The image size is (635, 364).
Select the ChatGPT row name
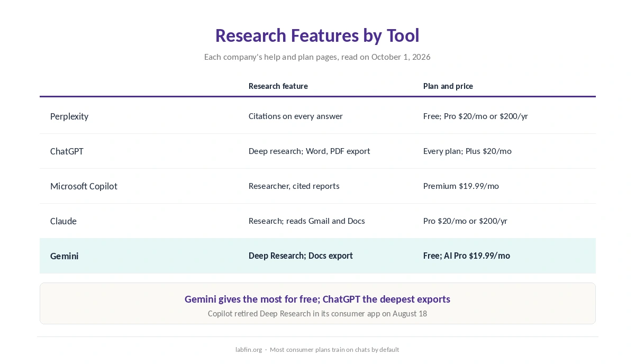click(67, 151)
